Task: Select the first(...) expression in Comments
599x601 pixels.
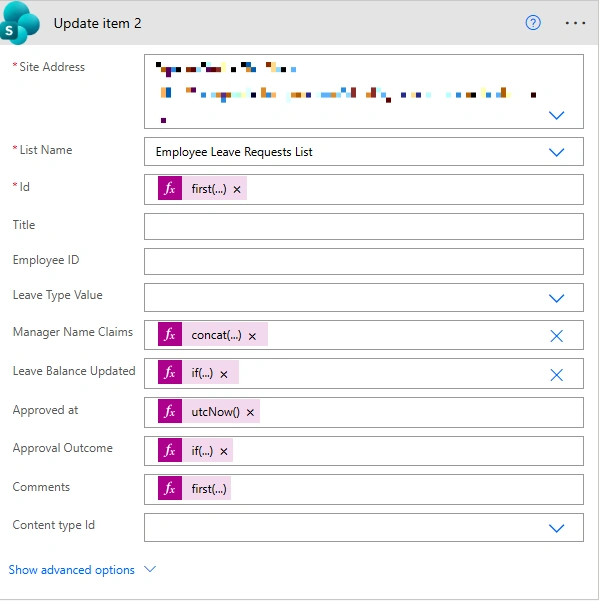Action: coord(209,489)
